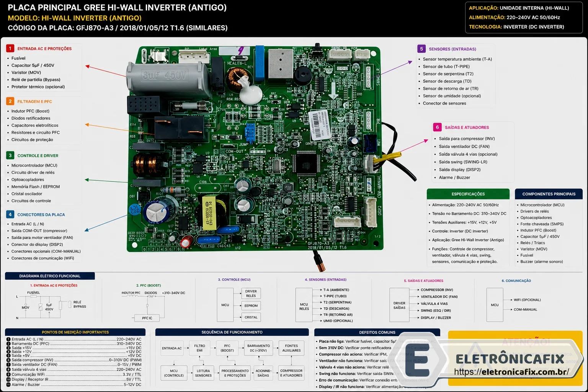Select the ESPECIFICAÇÕES green header
Screen dimensions: 588x392
[x=468, y=194]
